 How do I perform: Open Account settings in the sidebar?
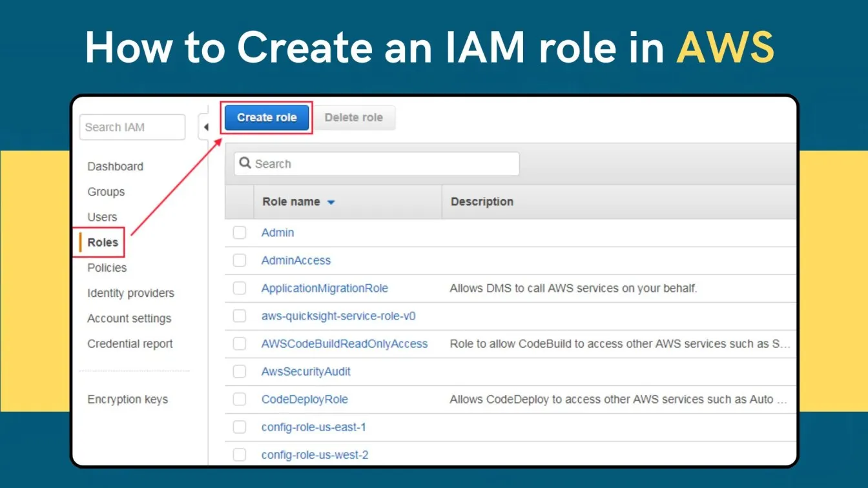pyautogui.click(x=129, y=318)
